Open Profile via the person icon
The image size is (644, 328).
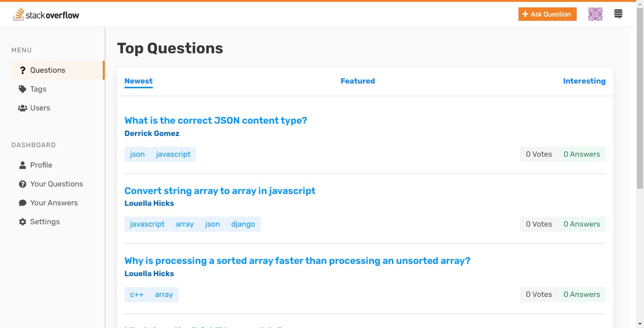pyautogui.click(x=22, y=165)
